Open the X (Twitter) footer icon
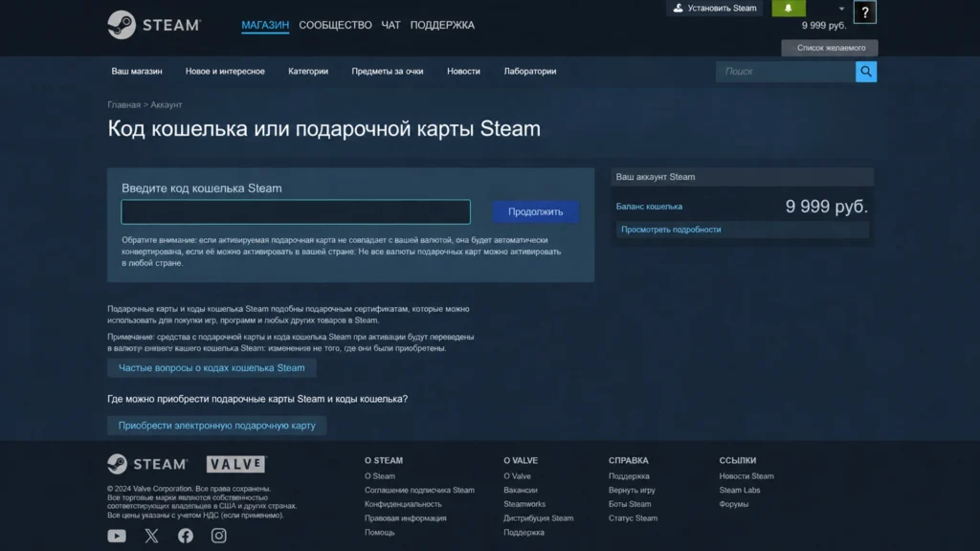The height and width of the screenshot is (551, 980). tap(151, 536)
